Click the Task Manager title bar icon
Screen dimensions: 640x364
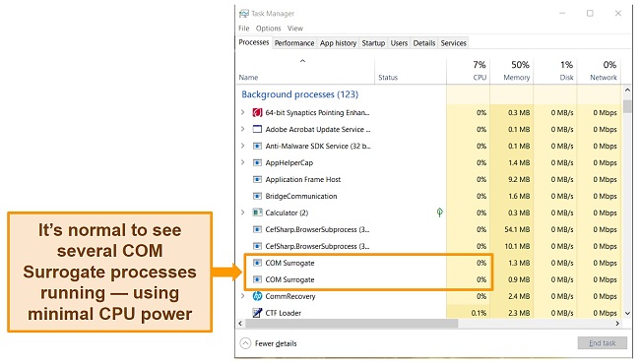coord(243,14)
